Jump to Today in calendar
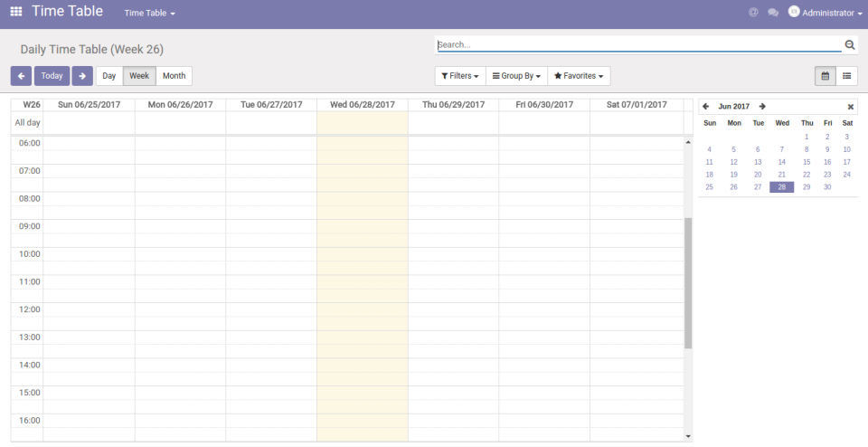 (x=52, y=76)
